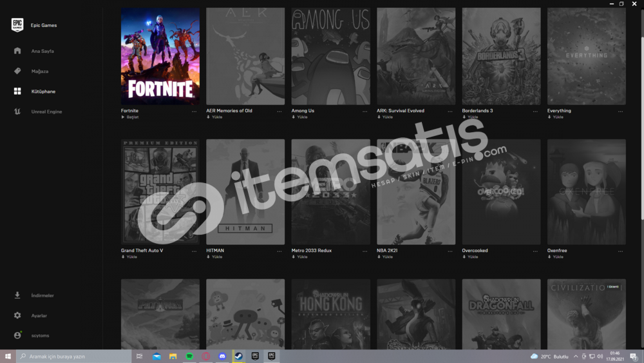Launch Fortnite with Başlat
The height and width of the screenshot is (363, 644).
[130, 117]
